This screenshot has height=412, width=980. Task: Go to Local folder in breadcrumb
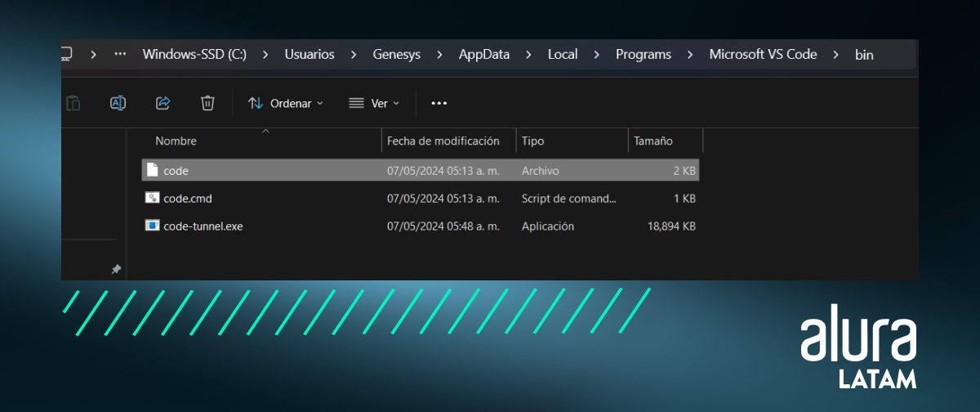tap(563, 55)
